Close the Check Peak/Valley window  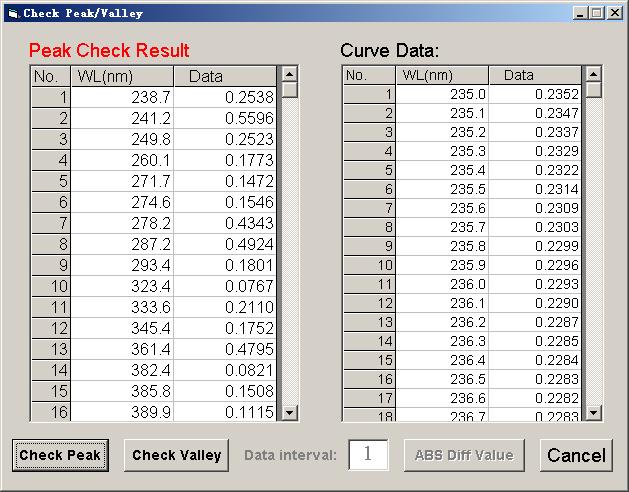615,13
